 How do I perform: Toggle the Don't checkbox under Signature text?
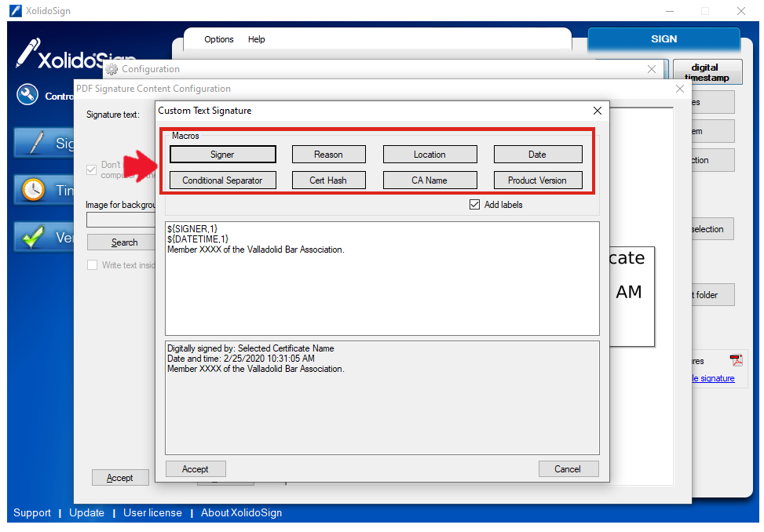(x=91, y=169)
